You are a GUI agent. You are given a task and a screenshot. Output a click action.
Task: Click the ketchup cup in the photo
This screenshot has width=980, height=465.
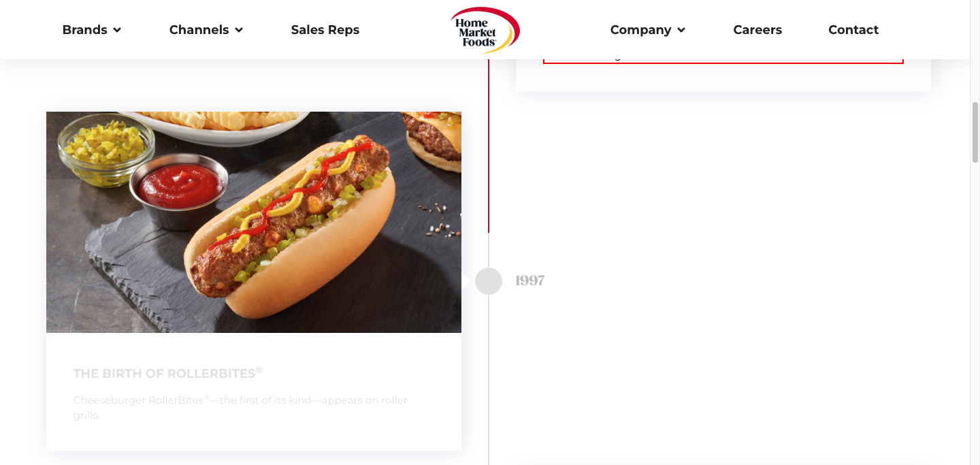(x=178, y=187)
